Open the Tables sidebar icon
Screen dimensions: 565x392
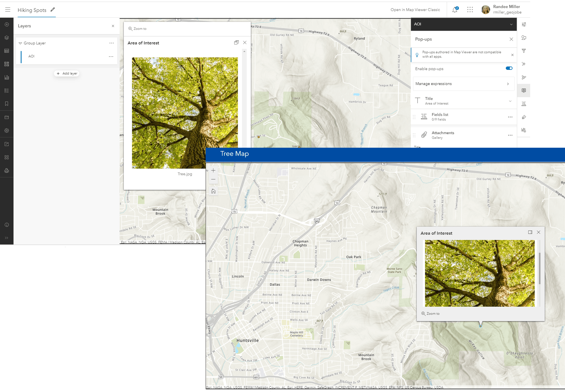coord(7,51)
